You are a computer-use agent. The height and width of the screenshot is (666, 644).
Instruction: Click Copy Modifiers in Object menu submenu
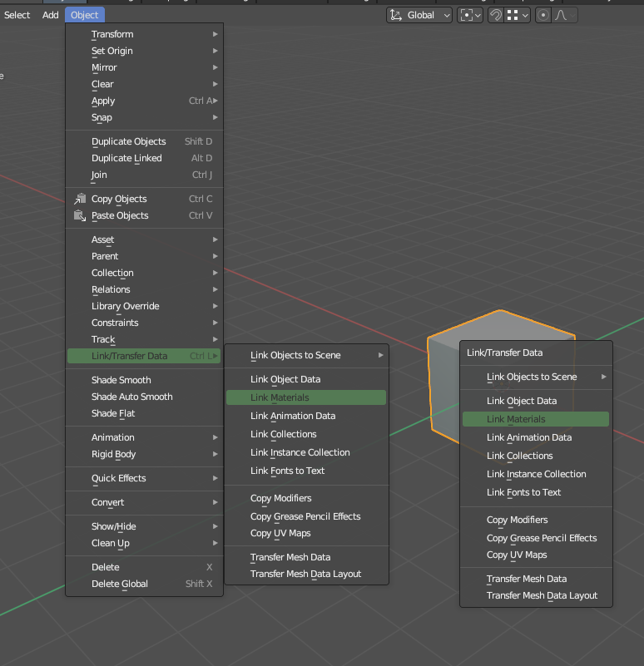coord(306,498)
